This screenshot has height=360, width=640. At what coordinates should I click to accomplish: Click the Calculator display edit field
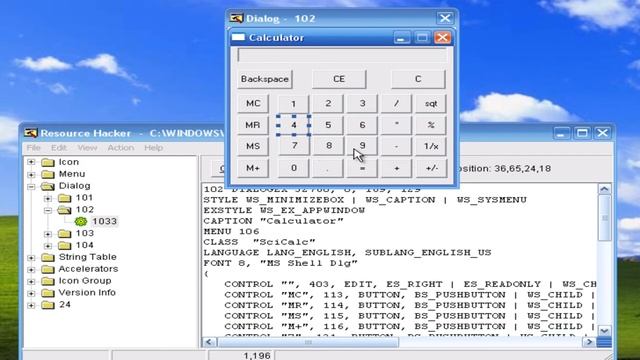coord(342,56)
